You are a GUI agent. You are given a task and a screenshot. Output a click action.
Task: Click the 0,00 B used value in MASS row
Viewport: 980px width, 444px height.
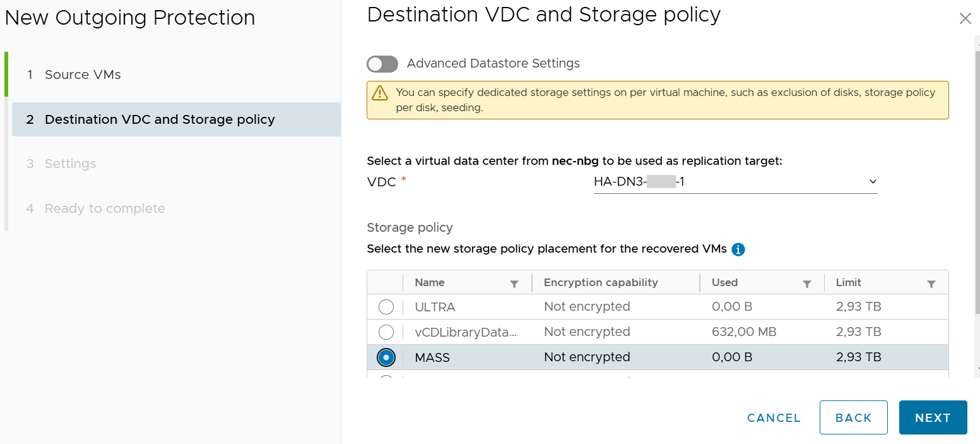tap(732, 357)
